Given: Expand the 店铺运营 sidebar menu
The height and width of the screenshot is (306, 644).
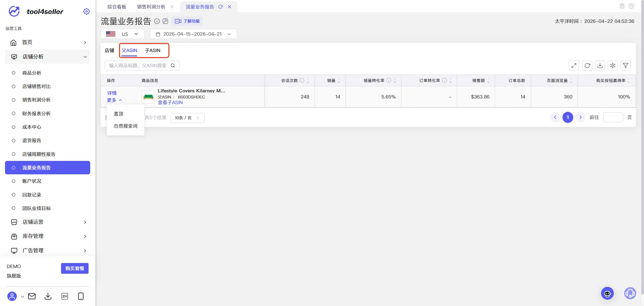Looking at the screenshot, I should point(48,222).
